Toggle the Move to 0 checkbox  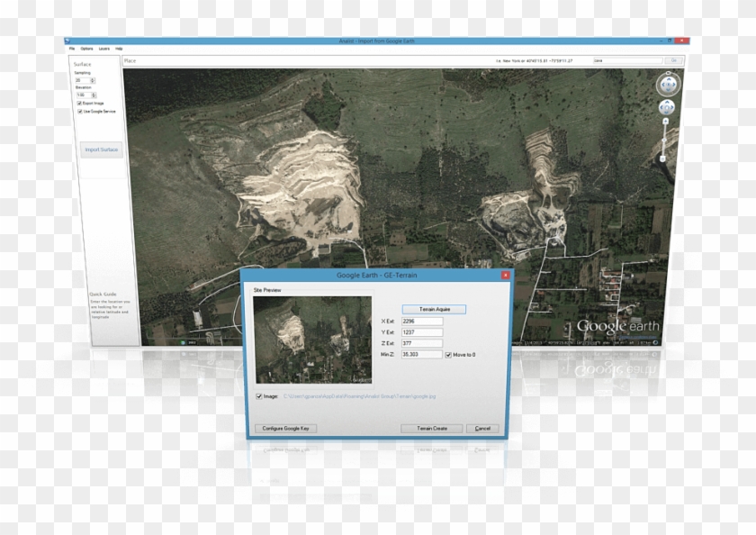click(447, 356)
